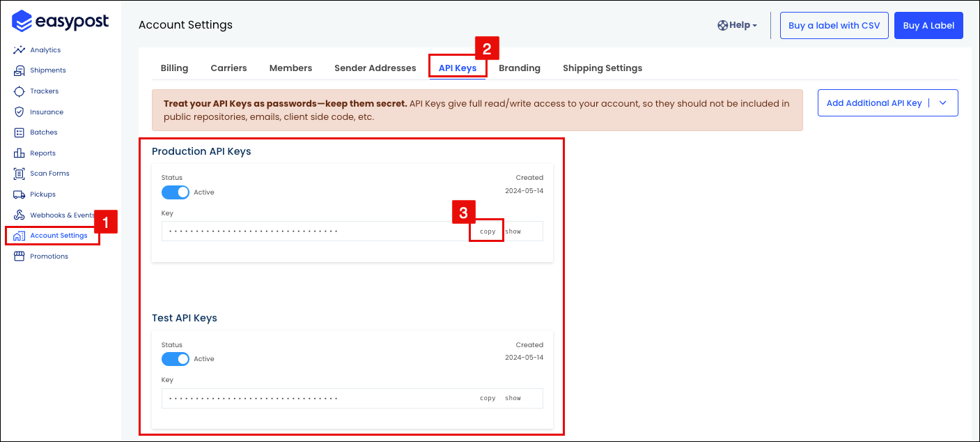Viewport: 980px width, 442px height.
Task: Click the Reports bar chart icon
Action: click(20, 153)
